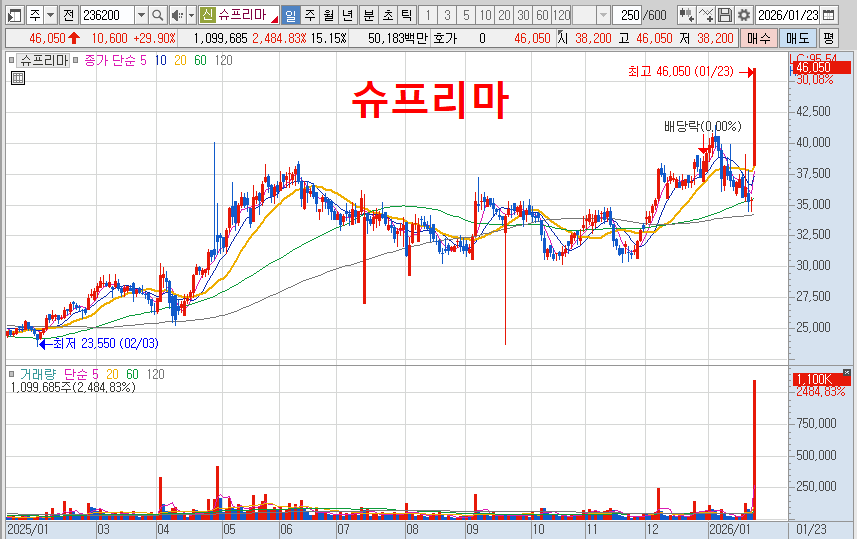Click the 슈프리마 legend label in chart
The width and height of the screenshot is (857, 539).
pos(44,61)
